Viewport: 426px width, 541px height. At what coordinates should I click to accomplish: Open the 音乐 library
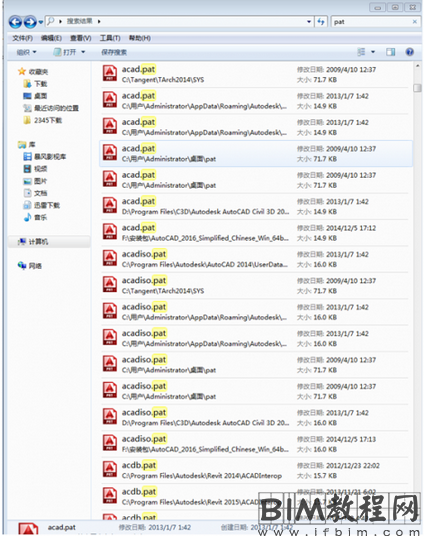(x=40, y=217)
